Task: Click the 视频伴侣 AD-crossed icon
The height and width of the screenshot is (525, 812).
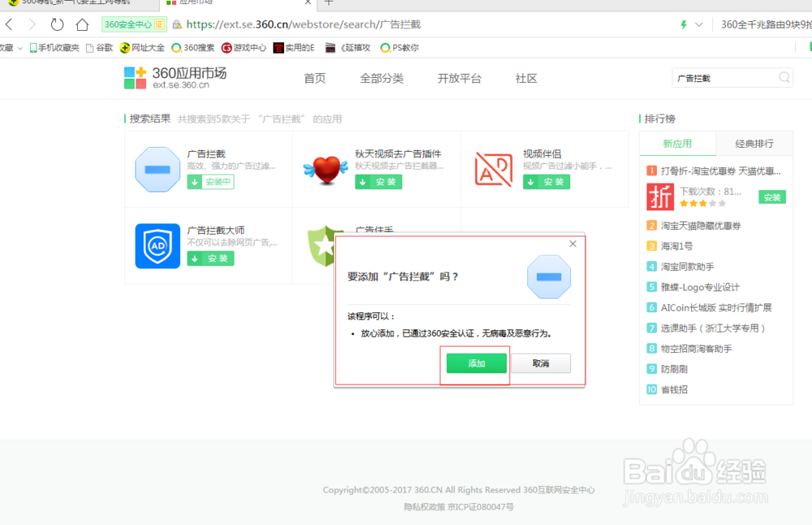Action: click(494, 170)
